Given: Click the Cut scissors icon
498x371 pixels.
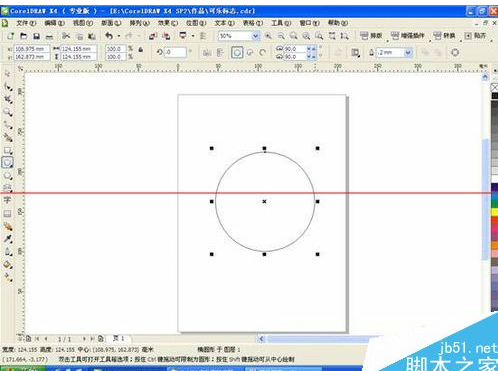Looking at the screenshot, I should pos(66,36).
